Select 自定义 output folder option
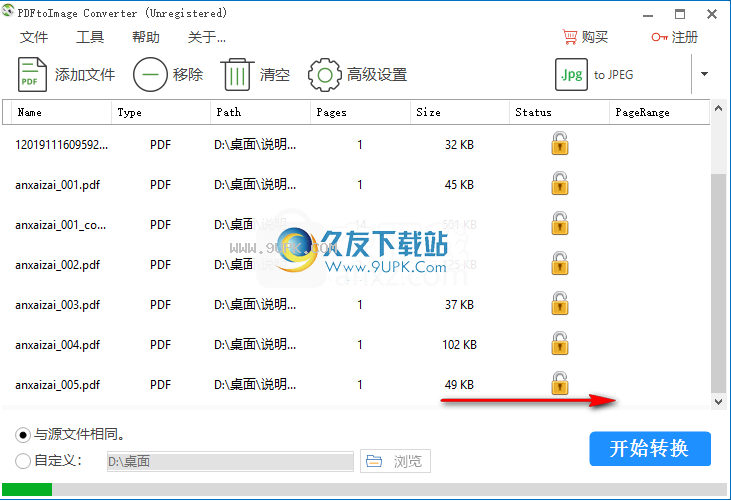731x501 pixels. coord(23,461)
